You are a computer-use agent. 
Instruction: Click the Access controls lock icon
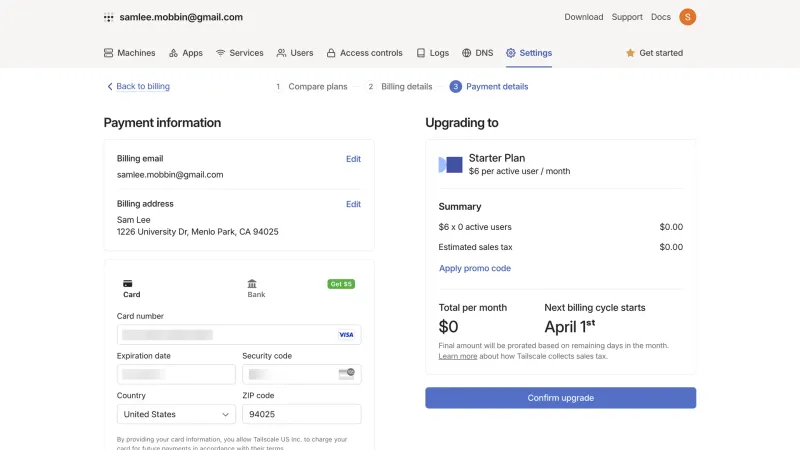(x=331, y=53)
